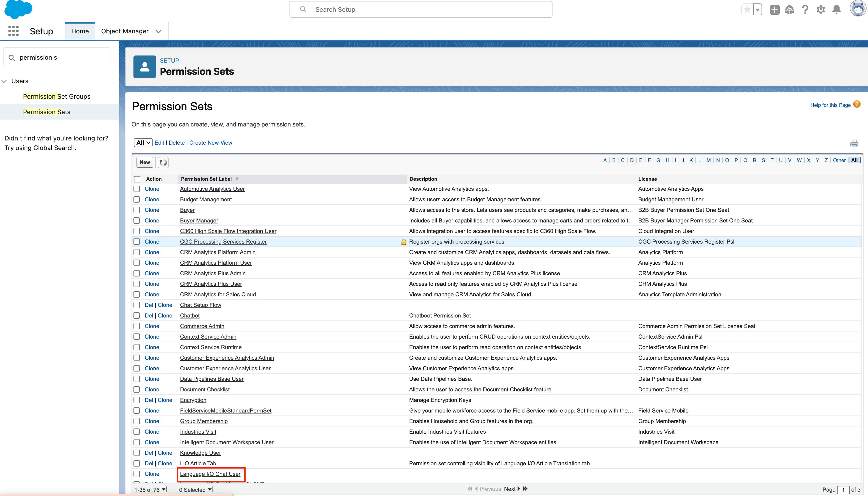Clone the Encryption permission set
The image size is (868, 496).
[x=165, y=400]
